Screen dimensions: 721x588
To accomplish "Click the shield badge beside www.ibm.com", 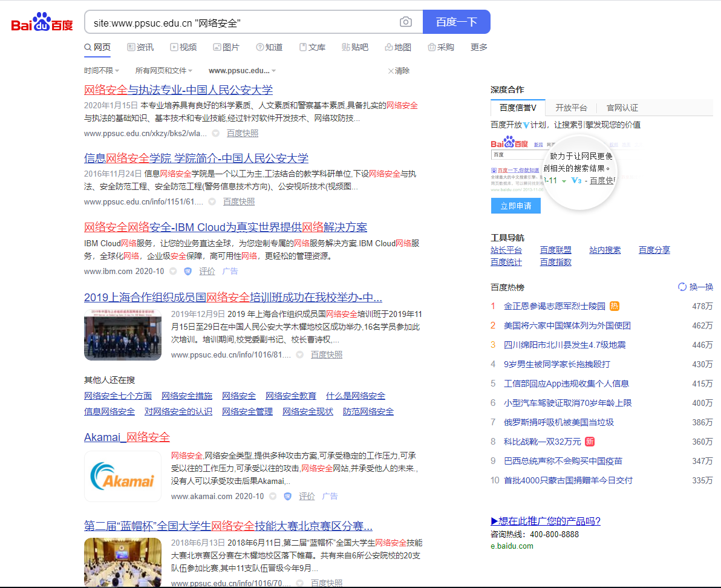I will (x=188, y=272).
